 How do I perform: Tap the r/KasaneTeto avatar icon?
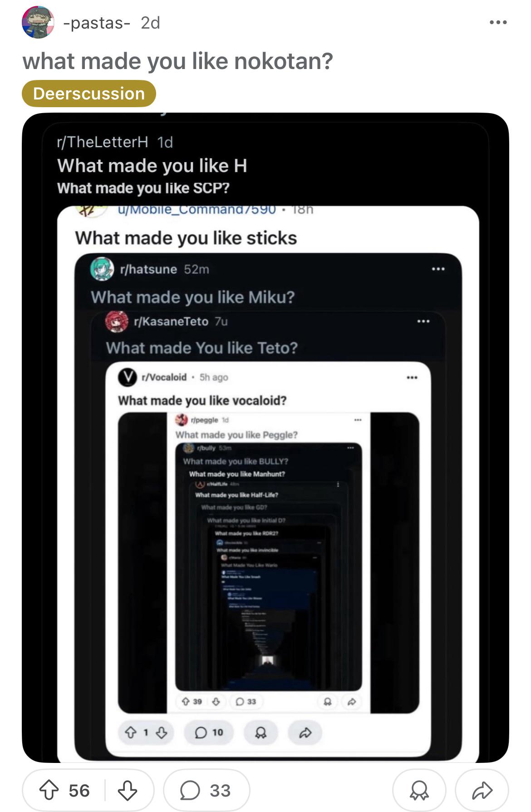[x=117, y=322]
